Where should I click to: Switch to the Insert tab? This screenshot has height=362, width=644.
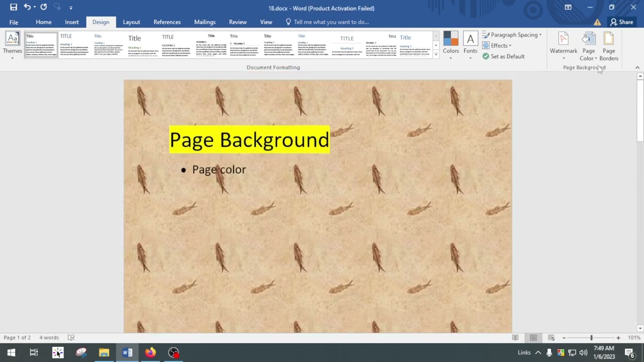71,22
